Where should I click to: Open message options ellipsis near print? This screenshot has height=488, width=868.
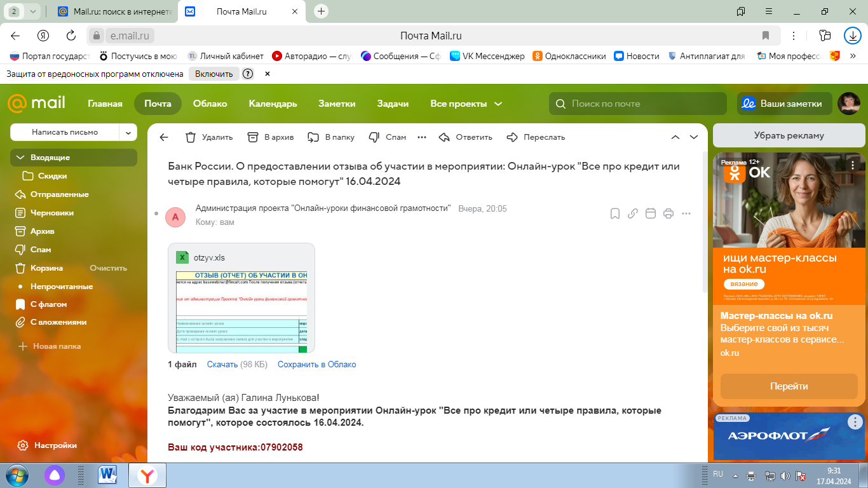pyautogui.click(x=686, y=213)
